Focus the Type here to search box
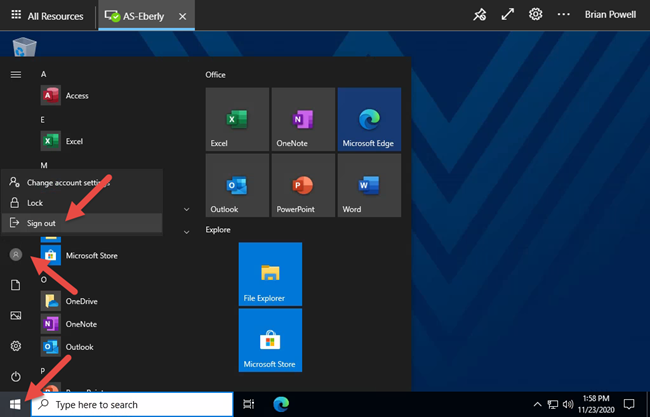This screenshot has height=417, width=650. coord(132,404)
